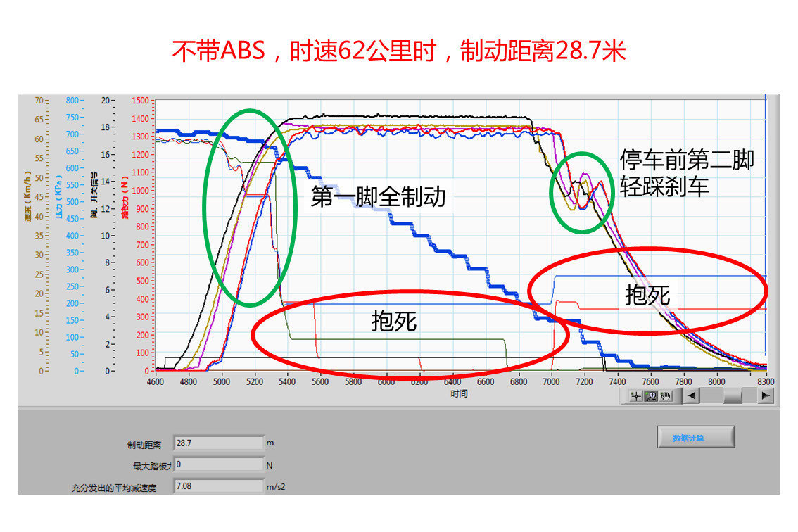Click the 制动距离 field showing 28.7
This screenshot has width=798, height=532.
click(x=218, y=443)
